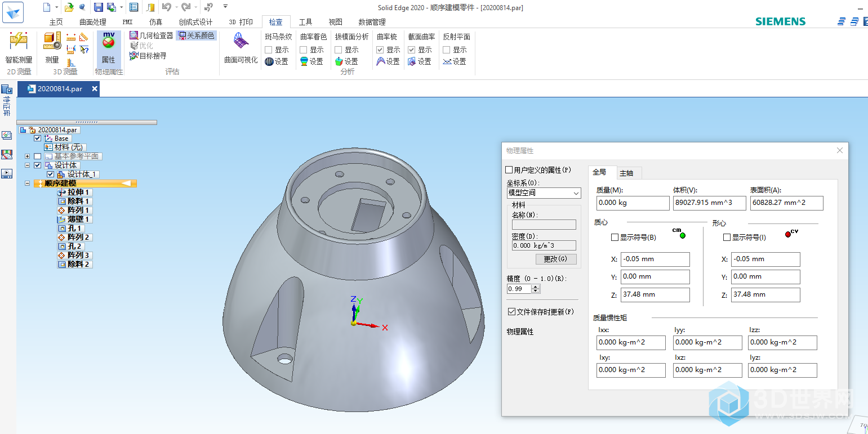The height and width of the screenshot is (434, 868).
Task: Click the 体积 volume value field
Action: pyautogui.click(x=709, y=203)
